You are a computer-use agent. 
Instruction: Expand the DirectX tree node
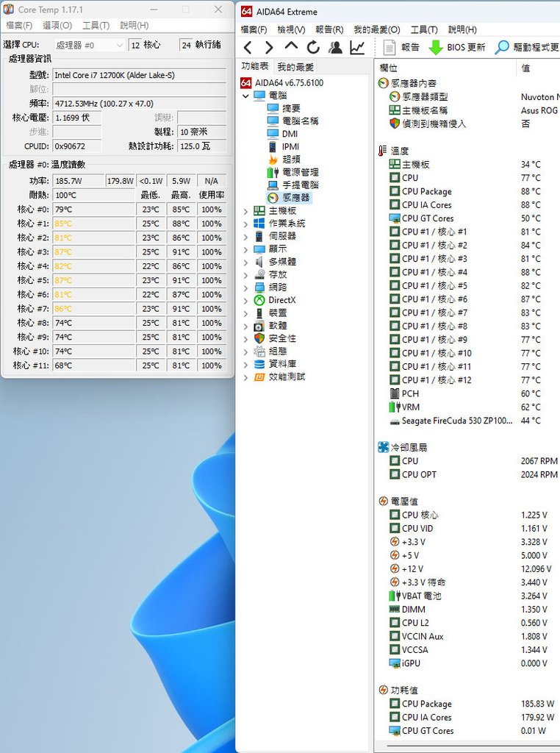coord(245,300)
